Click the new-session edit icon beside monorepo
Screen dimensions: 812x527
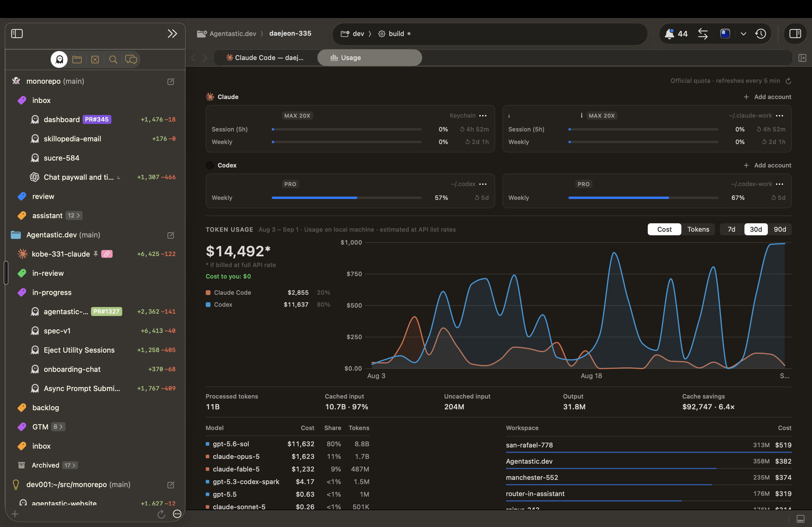[171, 81]
